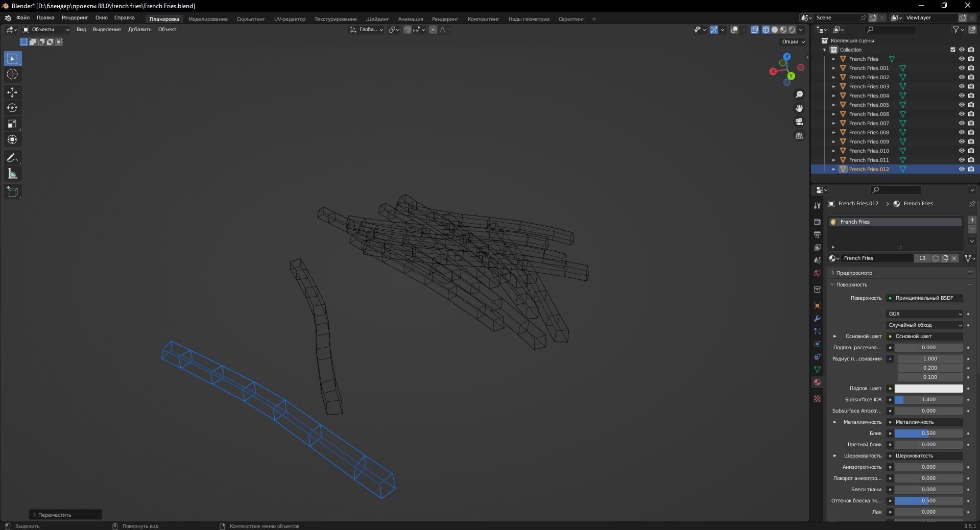Screen dimensions: 980x530
Task: Switch viewport to solid shading
Action: [775, 30]
